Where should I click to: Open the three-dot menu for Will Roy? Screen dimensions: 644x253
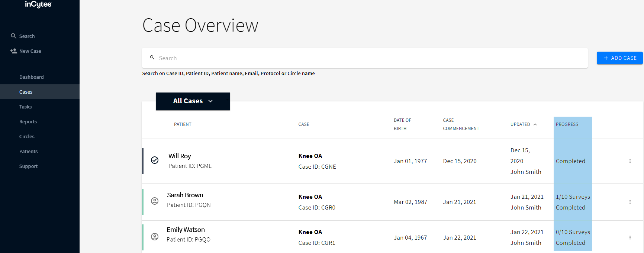coord(630,161)
